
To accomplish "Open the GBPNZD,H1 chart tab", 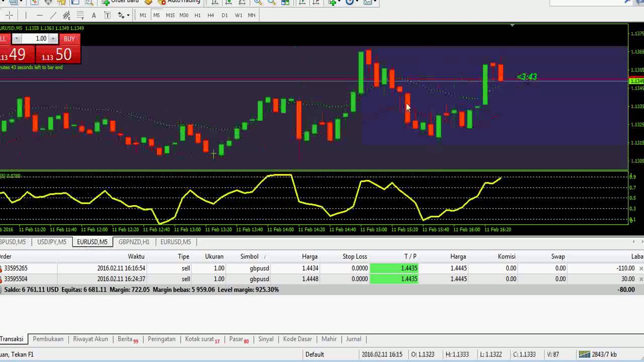I will coord(134,242).
